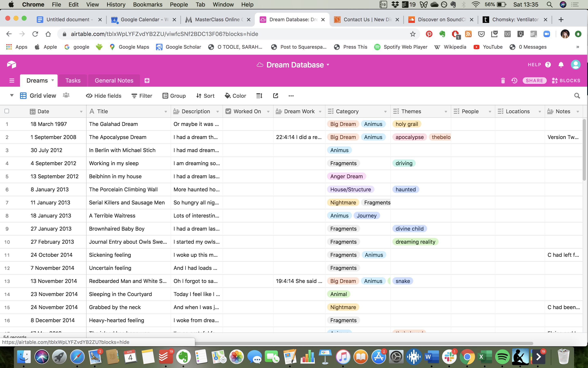
Task: Open more view options ellipsis
Action: coord(291,96)
